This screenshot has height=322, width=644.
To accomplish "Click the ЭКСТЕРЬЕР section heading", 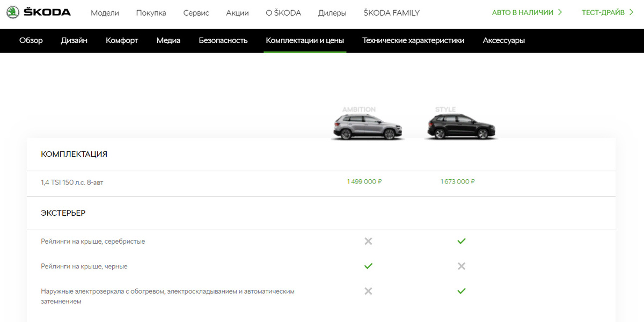I will (63, 213).
